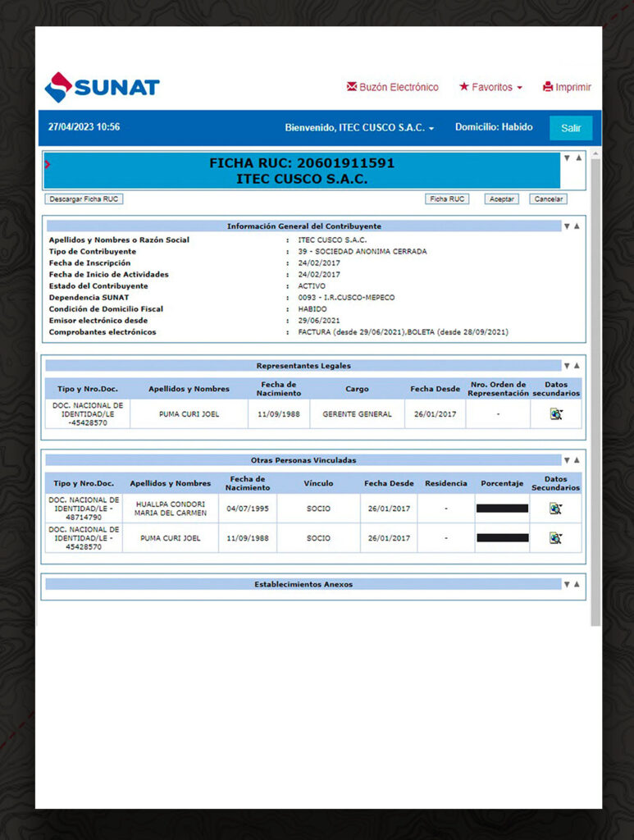Click emisor electrónico date 29/06/2021

[x=319, y=321]
